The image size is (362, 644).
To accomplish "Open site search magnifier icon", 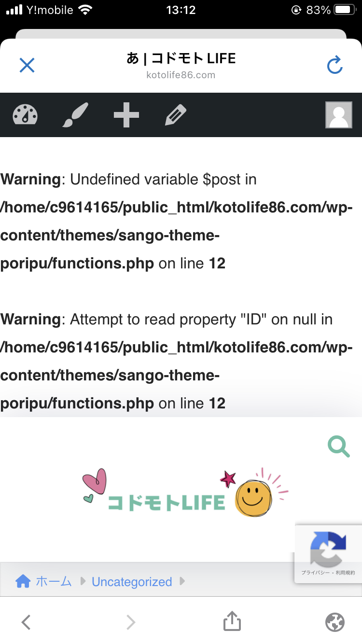I will (339, 446).
